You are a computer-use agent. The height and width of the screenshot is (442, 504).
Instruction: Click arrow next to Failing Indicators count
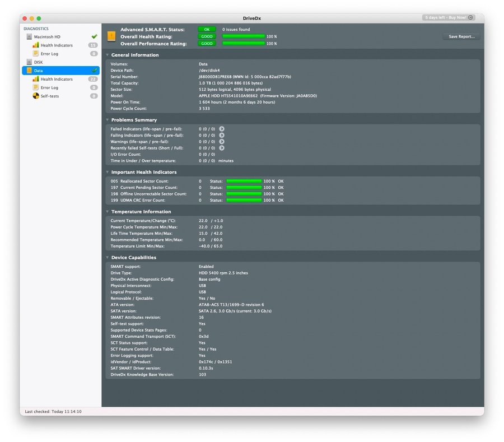tap(222, 135)
